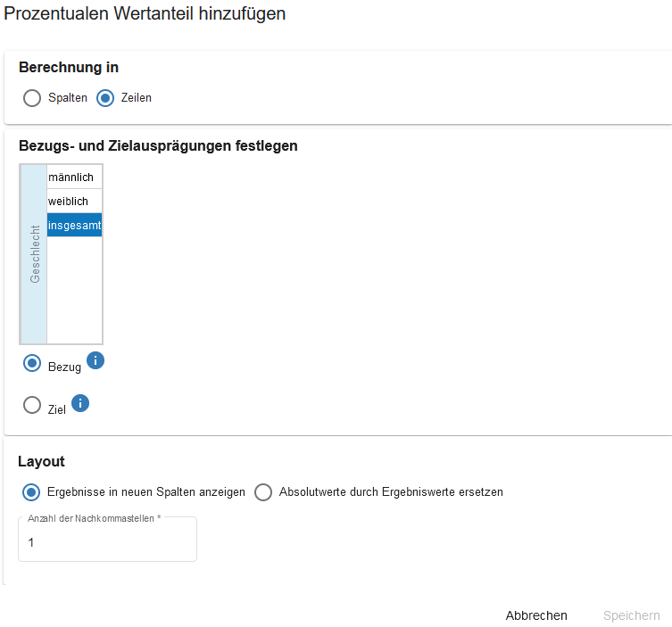This screenshot has height=627, width=672.
Task: Switch to the Ziel radio option
Action: (32, 406)
